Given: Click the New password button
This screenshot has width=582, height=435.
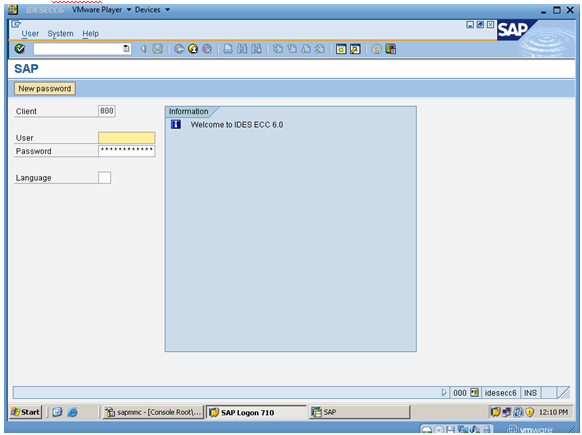Looking at the screenshot, I should click(x=45, y=89).
